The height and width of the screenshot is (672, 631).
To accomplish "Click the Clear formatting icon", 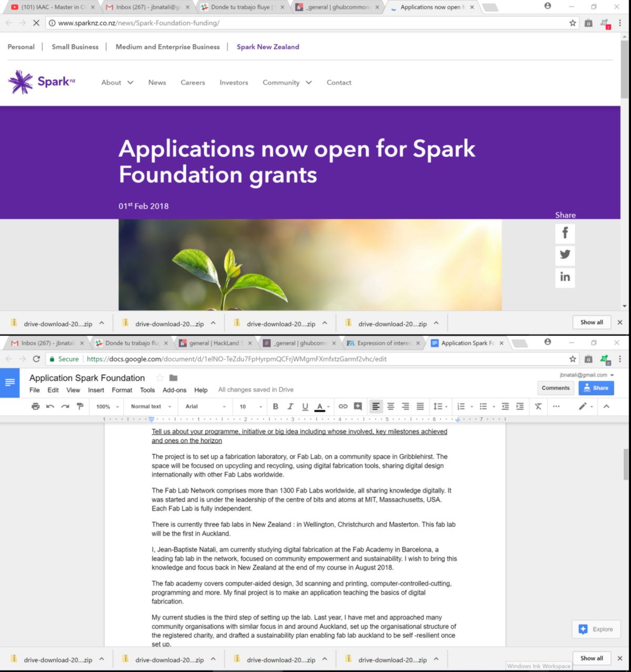I will (538, 406).
